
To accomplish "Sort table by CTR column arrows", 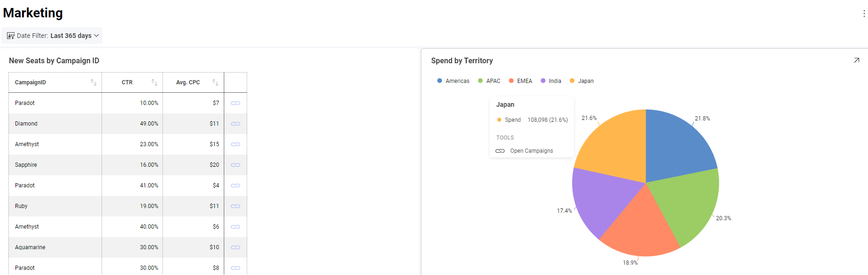I will point(154,82).
